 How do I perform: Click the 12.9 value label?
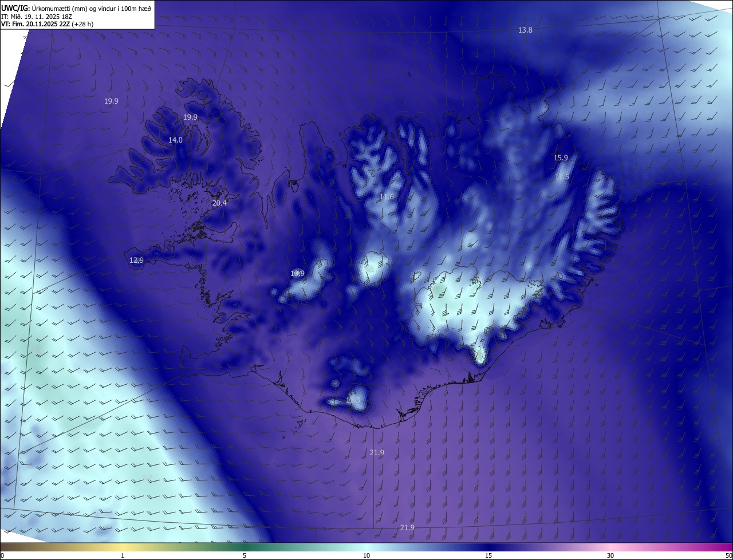136,260
